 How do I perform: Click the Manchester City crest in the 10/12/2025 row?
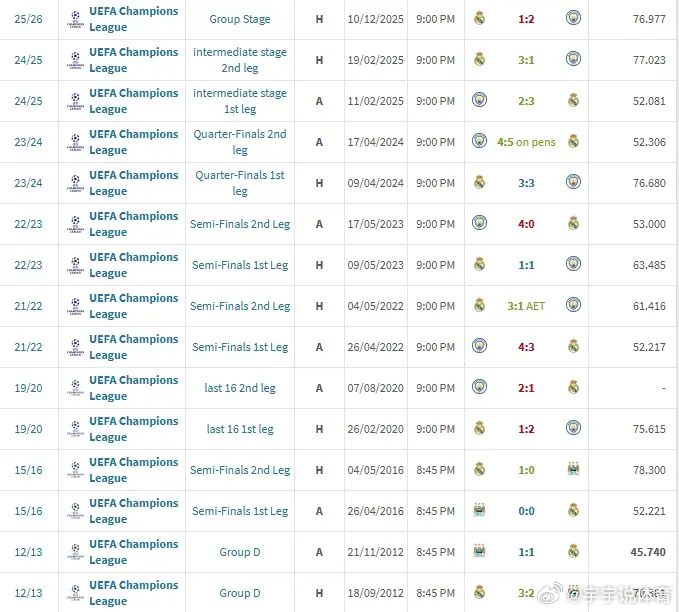pyautogui.click(x=573, y=18)
